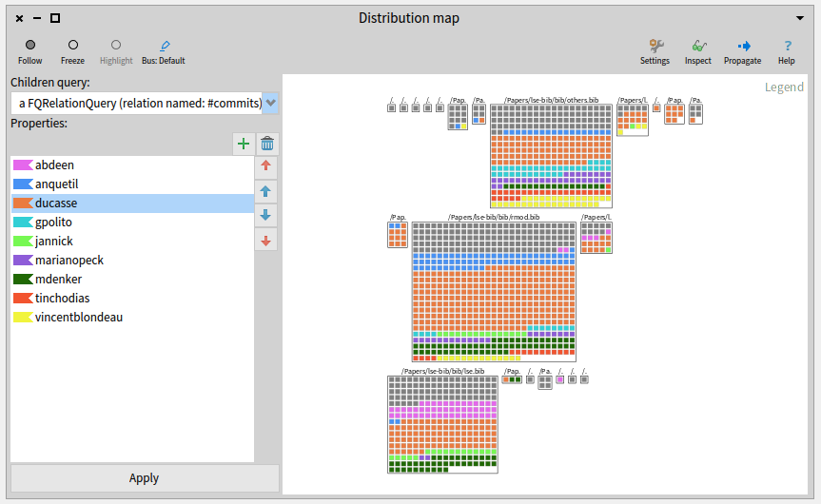Click the /Papers/lse-bib/bib/lse.bib label

click(x=442, y=371)
